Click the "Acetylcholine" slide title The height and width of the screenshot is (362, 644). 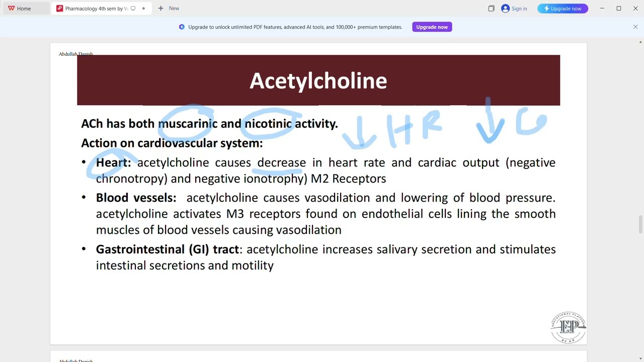pyautogui.click(x=318, y=80)
